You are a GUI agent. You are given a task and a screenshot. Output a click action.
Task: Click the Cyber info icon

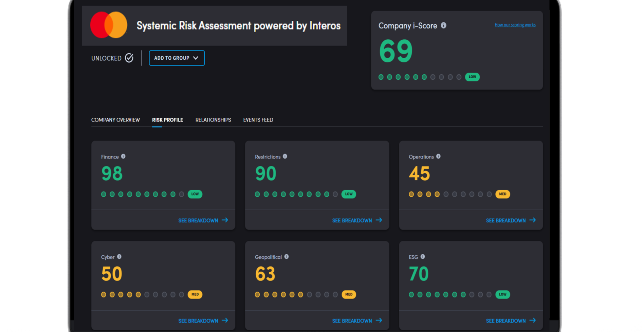tap(119, 257)
